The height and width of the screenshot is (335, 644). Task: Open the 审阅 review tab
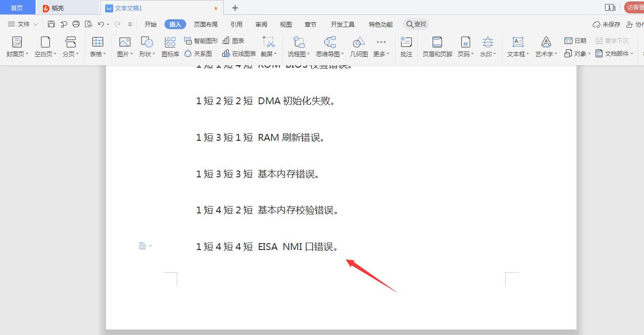pos(261,24)
